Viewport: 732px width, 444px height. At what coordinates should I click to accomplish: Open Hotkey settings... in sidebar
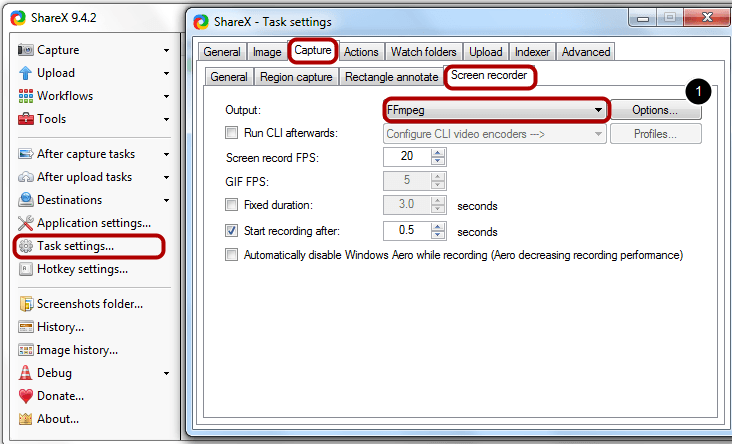pos(82,269)
